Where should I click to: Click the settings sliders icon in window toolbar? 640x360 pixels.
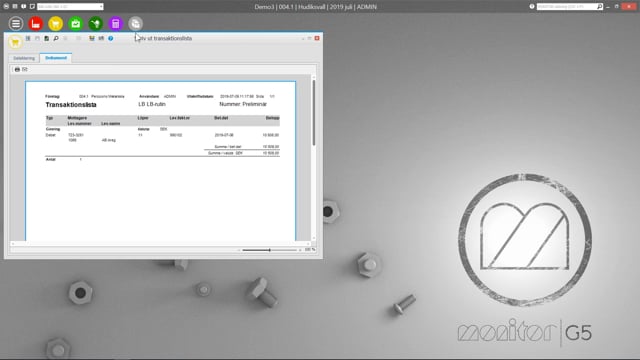[x=101, y=38]
